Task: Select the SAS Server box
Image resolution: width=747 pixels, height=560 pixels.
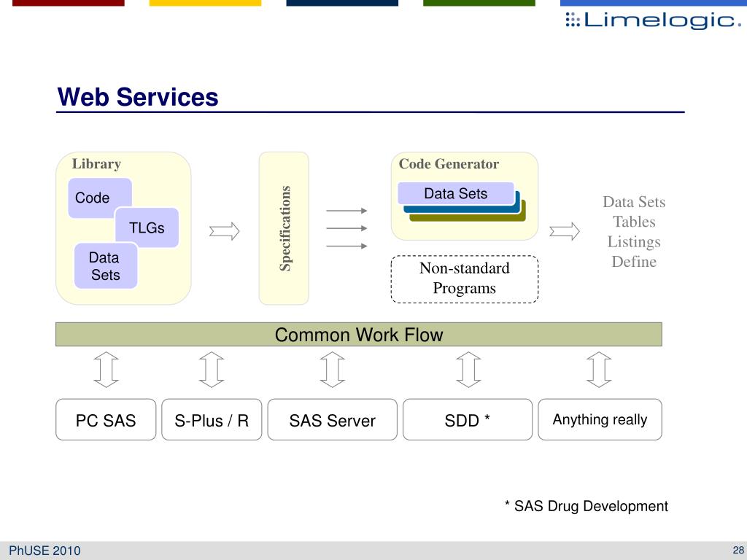Action: [332, 419]
